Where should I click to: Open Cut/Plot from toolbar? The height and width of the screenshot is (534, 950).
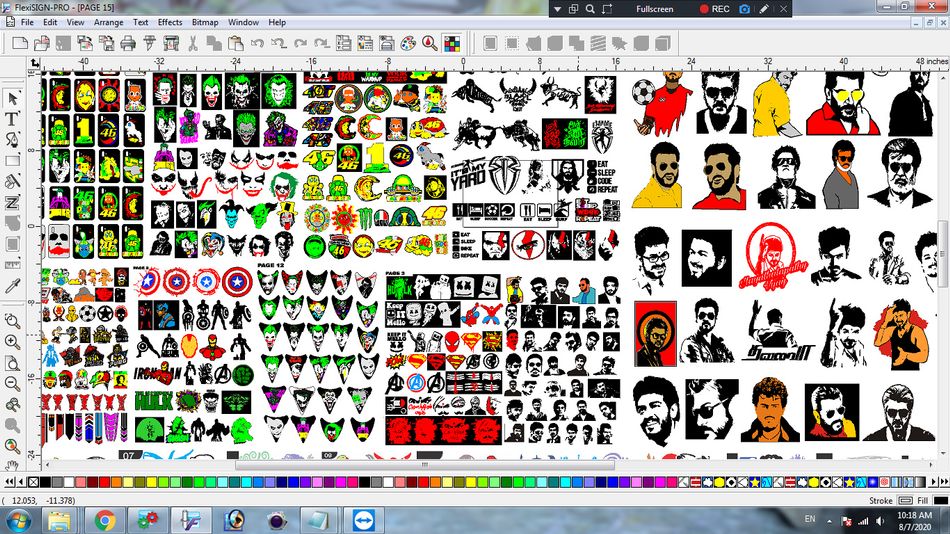click(x=150, y=43)
